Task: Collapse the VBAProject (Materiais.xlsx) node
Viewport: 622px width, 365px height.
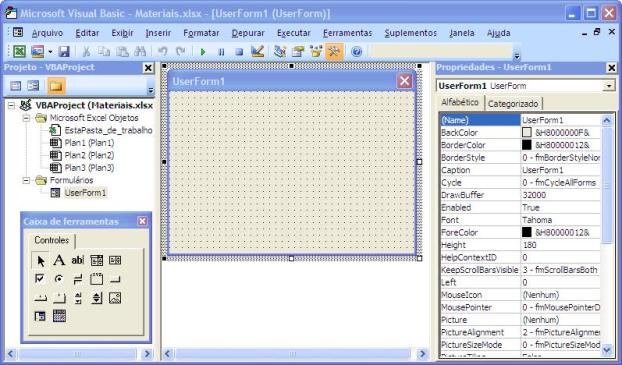Action: 12,106
